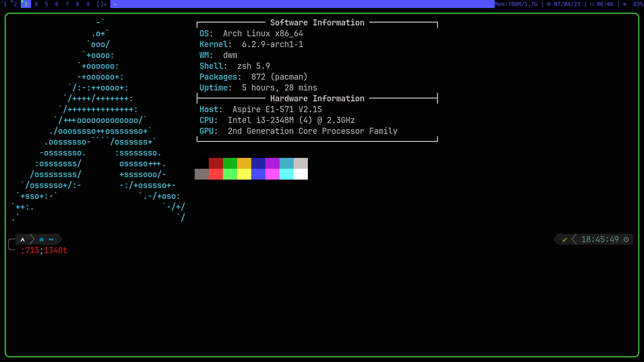Screen dimensions: 644x362
Task: Click the bright blue color block
Action: [x=258, y=174]
